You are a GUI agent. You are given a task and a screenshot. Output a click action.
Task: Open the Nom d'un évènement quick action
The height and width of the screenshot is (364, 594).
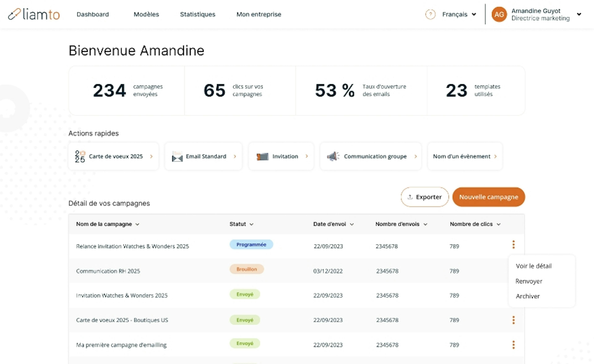pyautogui.click(x=465, y=157)
